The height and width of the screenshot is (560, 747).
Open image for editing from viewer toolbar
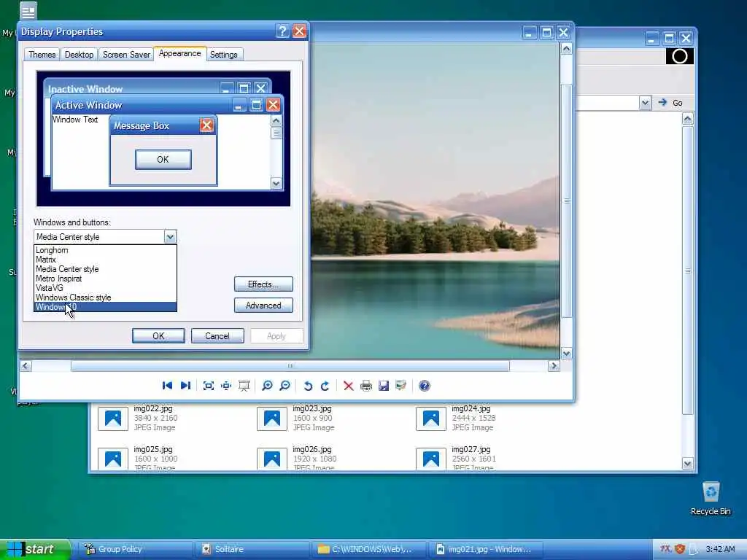tap(401, 386)
